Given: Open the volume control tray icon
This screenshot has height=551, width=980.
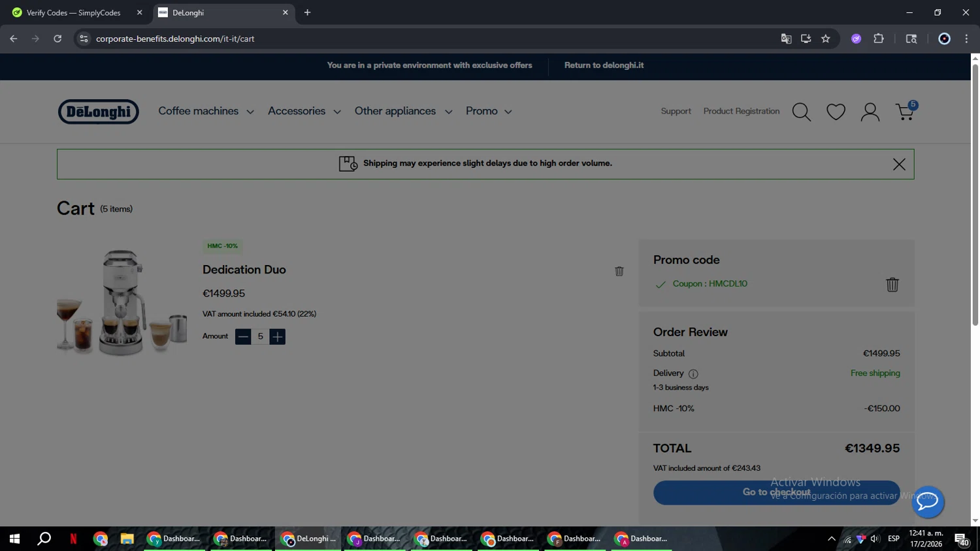Looking at the screenshot, I should tap(875, 539).
